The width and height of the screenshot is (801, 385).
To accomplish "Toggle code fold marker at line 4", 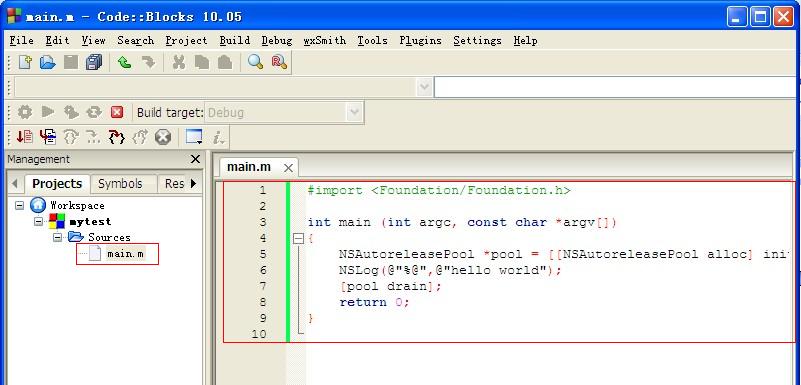I will click(x=298, y=238).
